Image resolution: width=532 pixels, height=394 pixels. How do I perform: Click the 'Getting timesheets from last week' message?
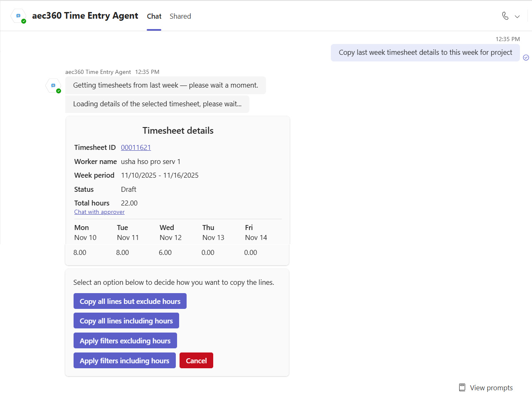click(165, 86)
